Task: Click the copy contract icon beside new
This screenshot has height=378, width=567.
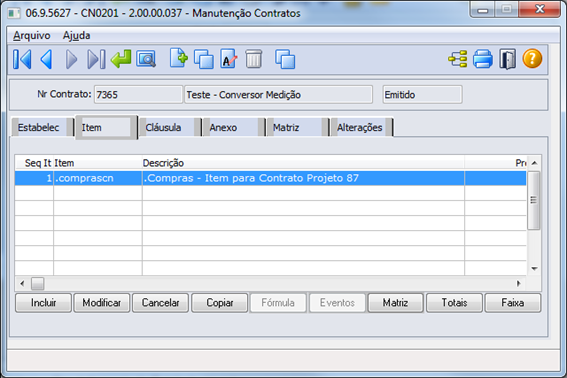Action: (x=204, y=59)
